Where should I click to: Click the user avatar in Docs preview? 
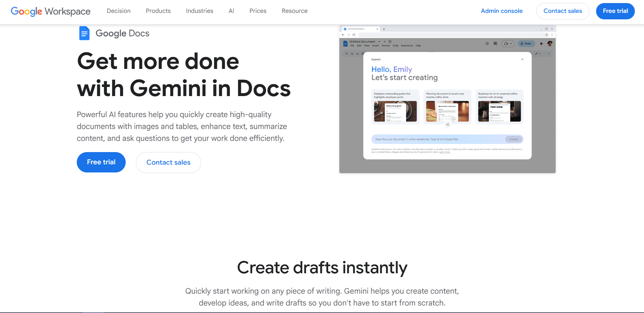tap(550, 43)
